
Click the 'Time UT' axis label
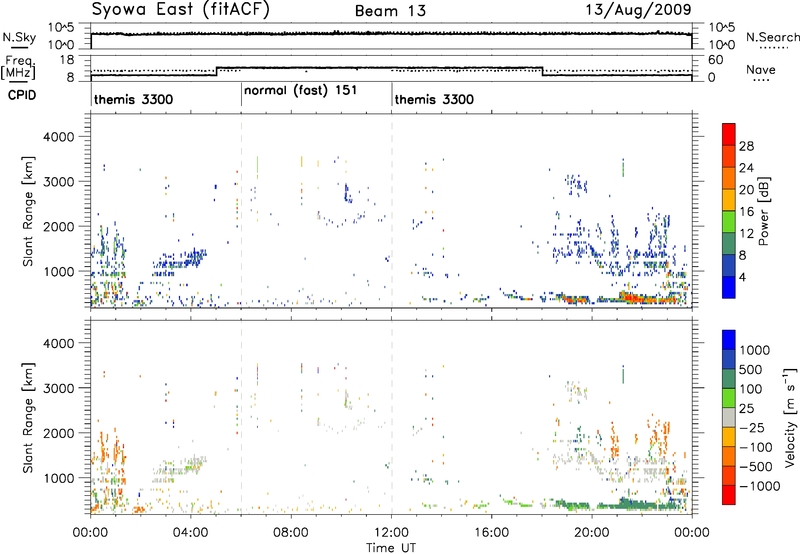pyautogui.click(x=391, y=548)
